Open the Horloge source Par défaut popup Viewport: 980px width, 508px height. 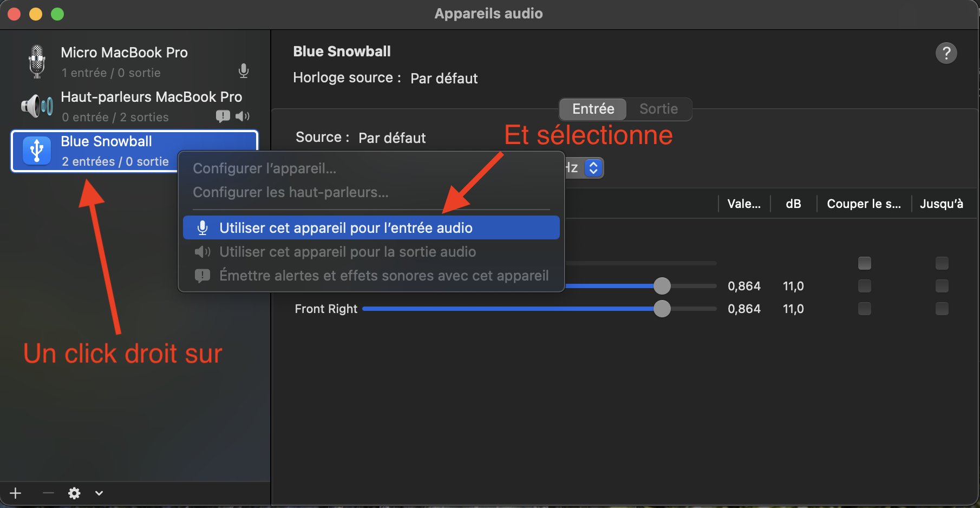click(x=444, y=79)
